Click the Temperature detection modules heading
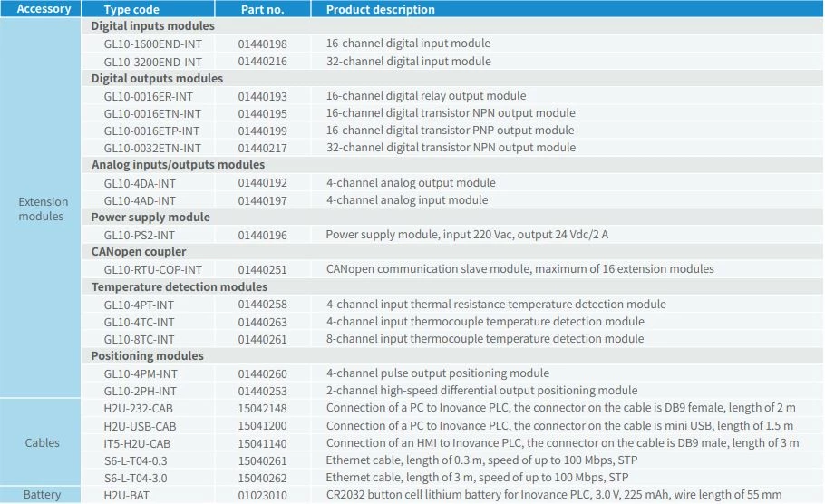This screenshot has height=504, width=825. (179, 286)
